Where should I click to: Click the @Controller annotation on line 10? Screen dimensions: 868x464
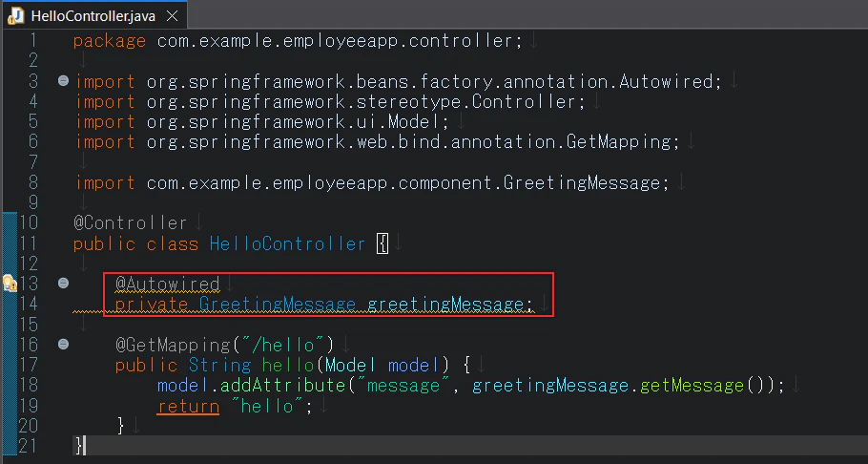[x=130, y=223]
